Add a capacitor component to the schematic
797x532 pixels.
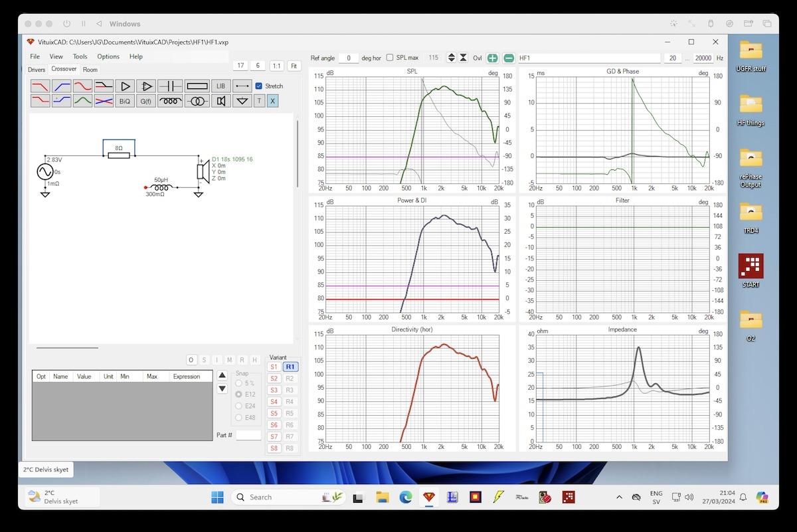pyautogui.click(x=171, y=86)
